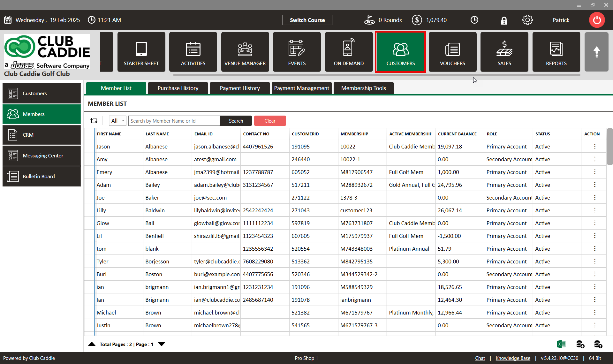Viewport: 613px width, 364px height.
Task: Go to next page arrow
Action: pos(162,344)
